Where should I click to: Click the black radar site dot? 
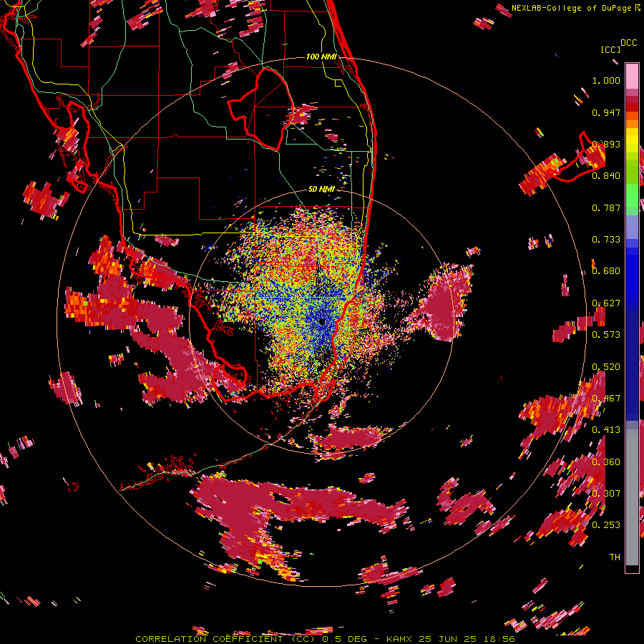tap(322, 321)
